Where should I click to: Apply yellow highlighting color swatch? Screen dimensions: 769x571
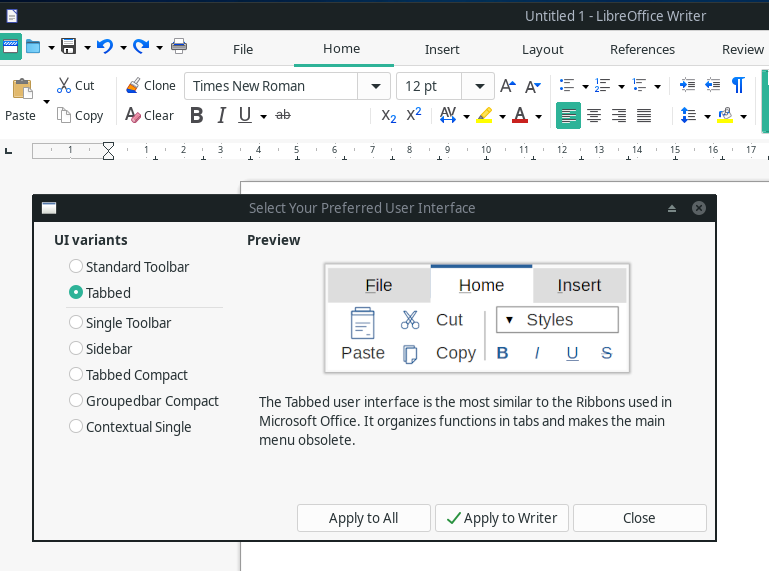pyautogui.click(x=485, y=115)
